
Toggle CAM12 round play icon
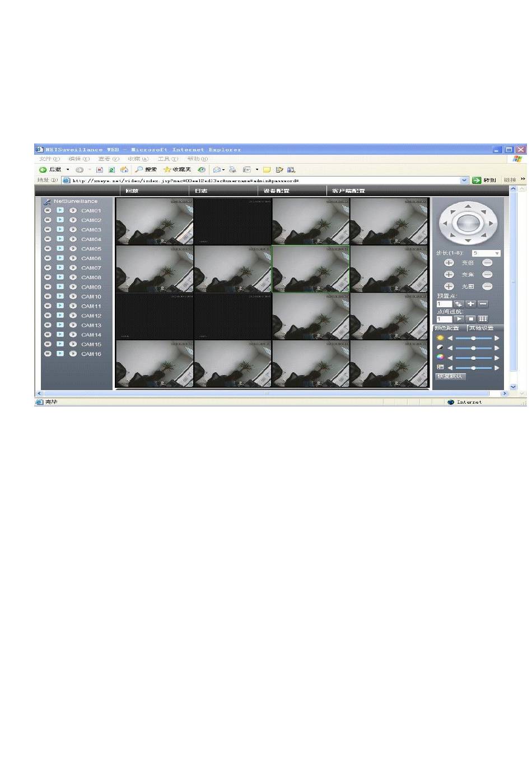[73, 316]
